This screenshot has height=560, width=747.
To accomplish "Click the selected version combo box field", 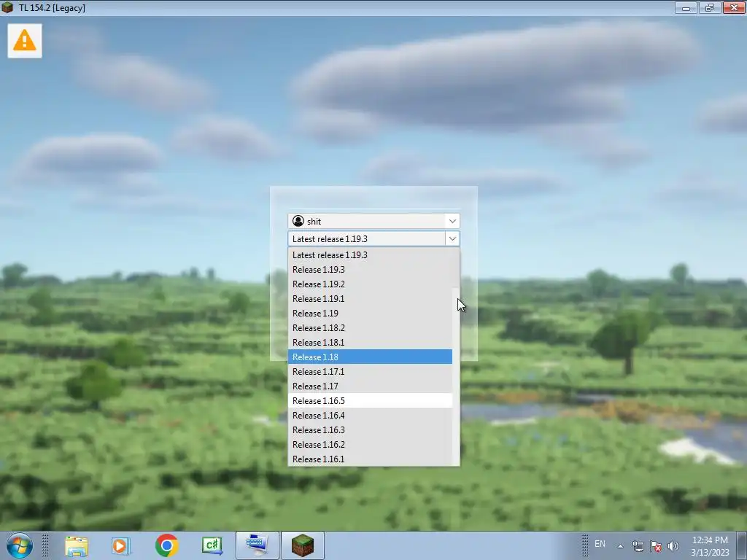I will 367,238.
